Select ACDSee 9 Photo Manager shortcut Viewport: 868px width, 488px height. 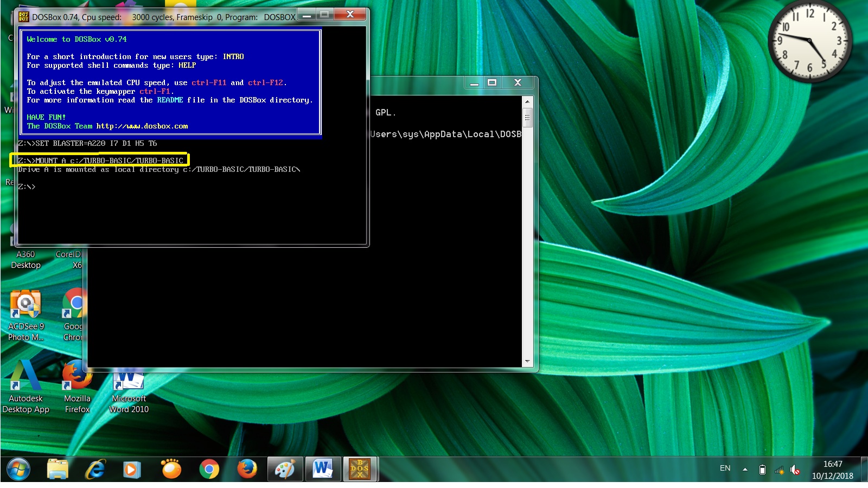[x=25, y=316]
